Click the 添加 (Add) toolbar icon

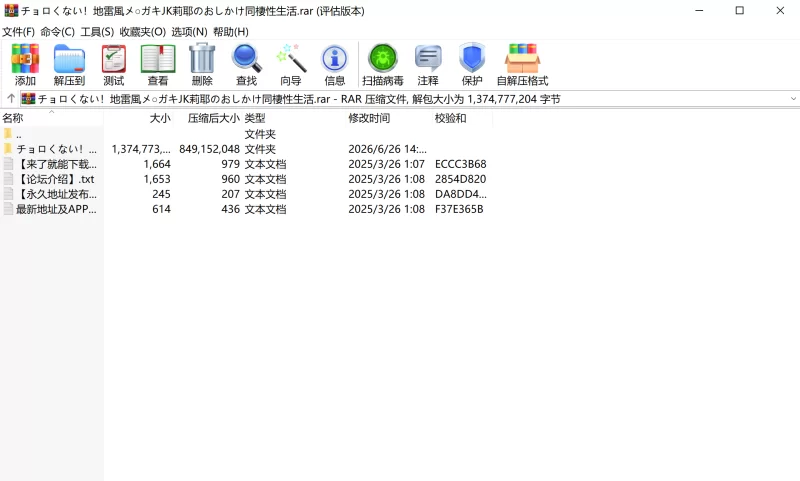tap(25, 59)
